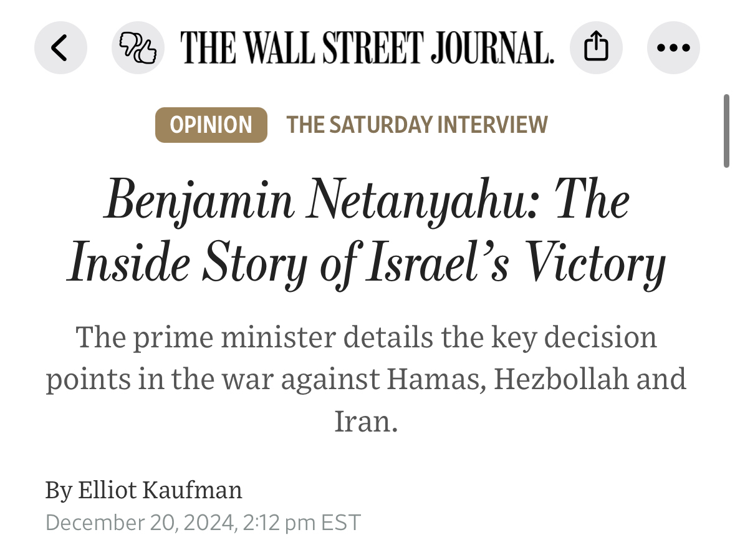Tap the back chevron button

(59, 48)
